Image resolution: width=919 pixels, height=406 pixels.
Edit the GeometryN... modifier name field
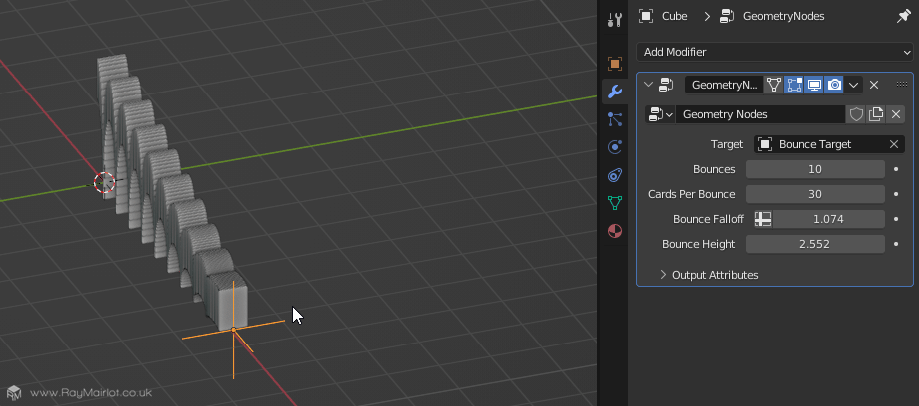(724, 85)
